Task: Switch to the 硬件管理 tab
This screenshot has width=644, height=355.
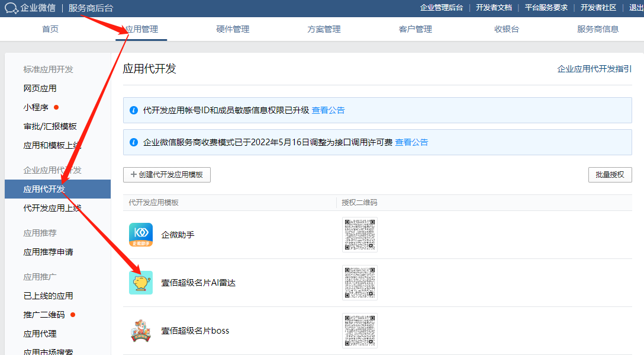Action: pyautogui.click(x=233, y=29)
